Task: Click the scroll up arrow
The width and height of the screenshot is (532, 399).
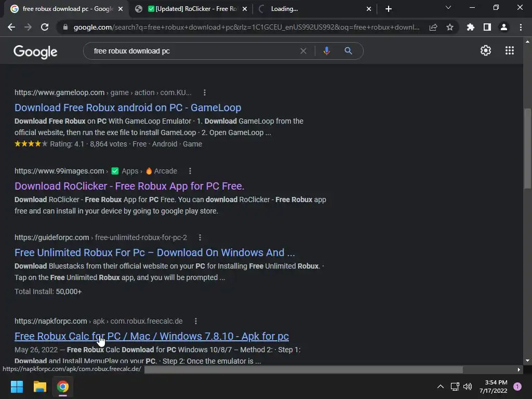Action: pyautogui.click(x=527, y=42)
